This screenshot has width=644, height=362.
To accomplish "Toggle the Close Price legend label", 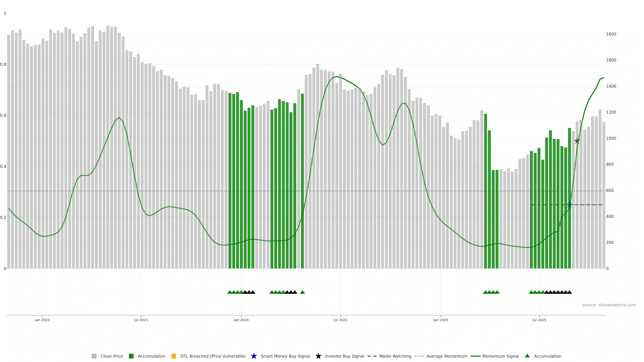I will tap(112, 356).
